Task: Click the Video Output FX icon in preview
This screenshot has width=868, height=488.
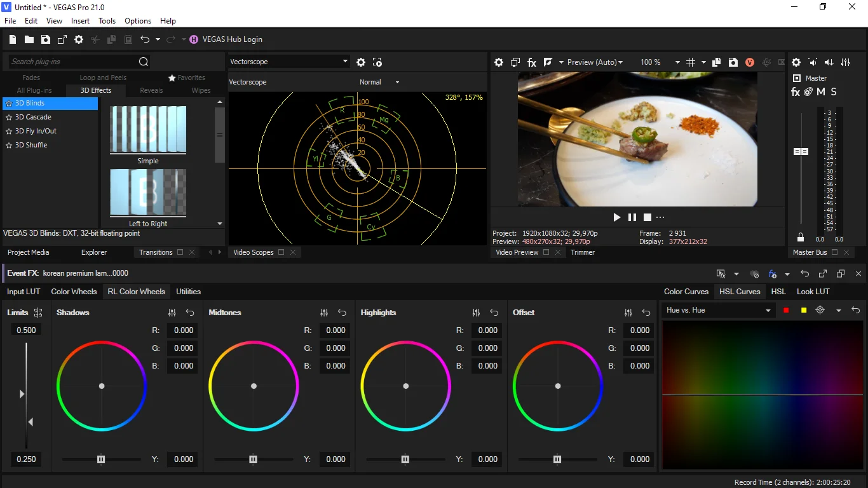Action: pos(532,62)
